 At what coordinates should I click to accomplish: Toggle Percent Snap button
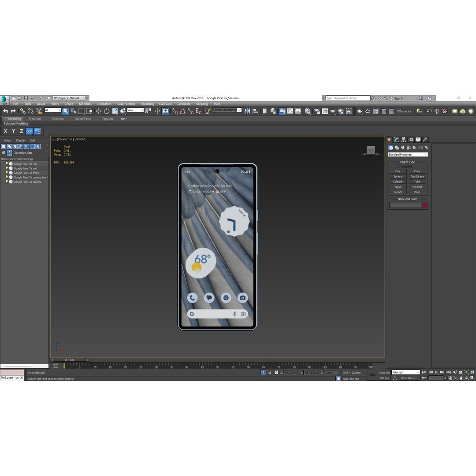click(x=191, y=111)
